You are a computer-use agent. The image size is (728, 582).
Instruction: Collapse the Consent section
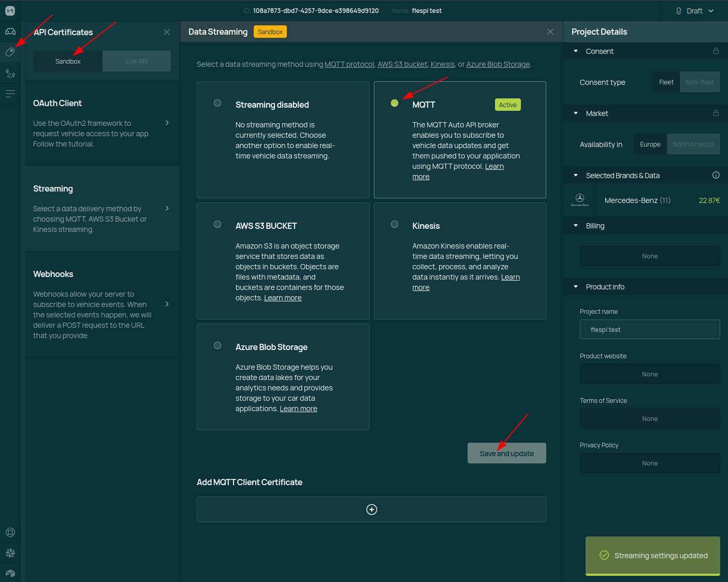coord(576,51)
